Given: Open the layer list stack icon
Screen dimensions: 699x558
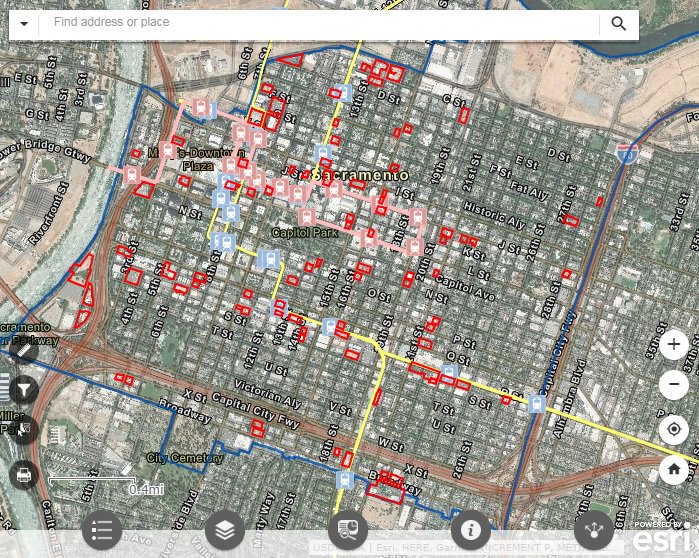Looking at the screenshot, I should (x=225, y=530).
